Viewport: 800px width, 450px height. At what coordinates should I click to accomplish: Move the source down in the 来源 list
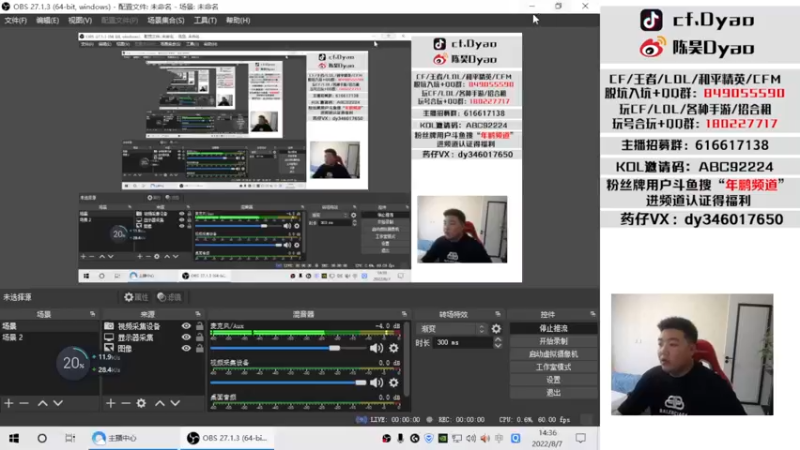click(175, 404)
